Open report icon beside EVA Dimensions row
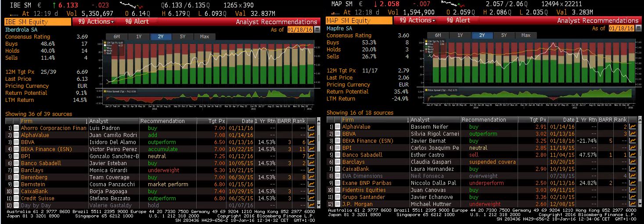 click(x=338, y=176)
